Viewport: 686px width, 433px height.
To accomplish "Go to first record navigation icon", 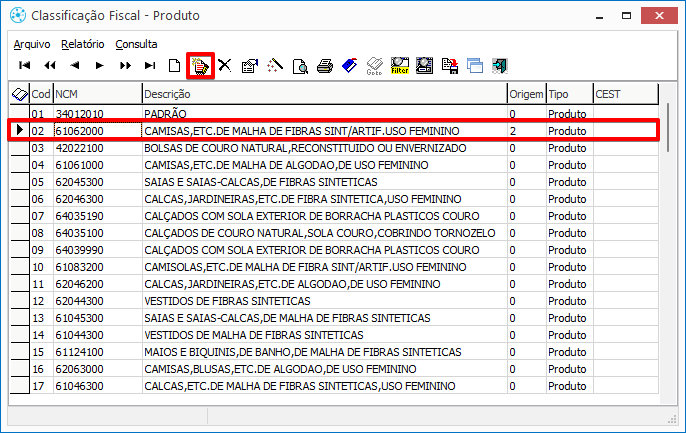I will (24, 66).
